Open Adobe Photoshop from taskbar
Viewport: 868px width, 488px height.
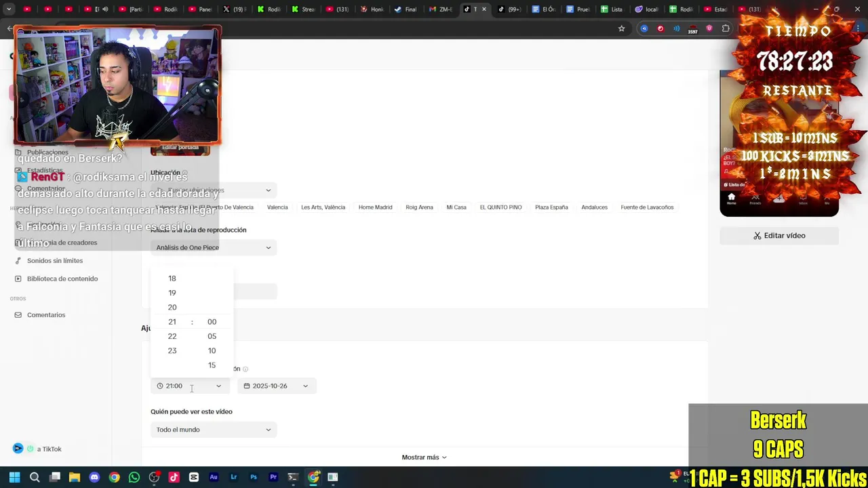(254, 477)
